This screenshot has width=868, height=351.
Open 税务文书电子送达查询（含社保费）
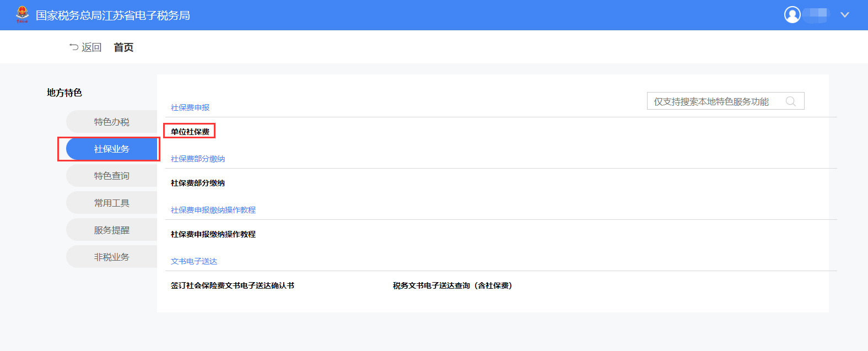[x=452, y=285]
